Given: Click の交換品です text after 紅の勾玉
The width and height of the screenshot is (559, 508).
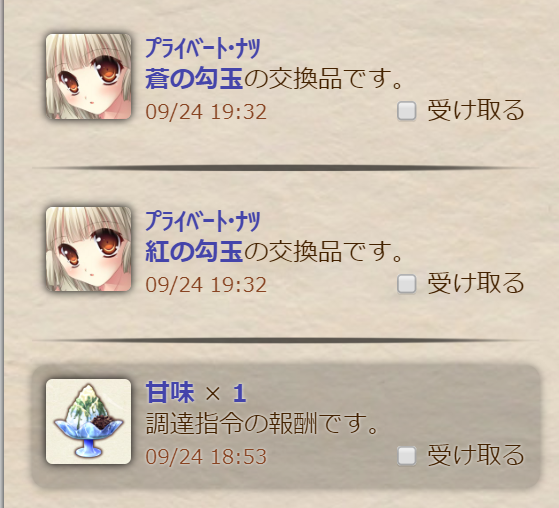Looking at the screenshot, I should 323,252.
